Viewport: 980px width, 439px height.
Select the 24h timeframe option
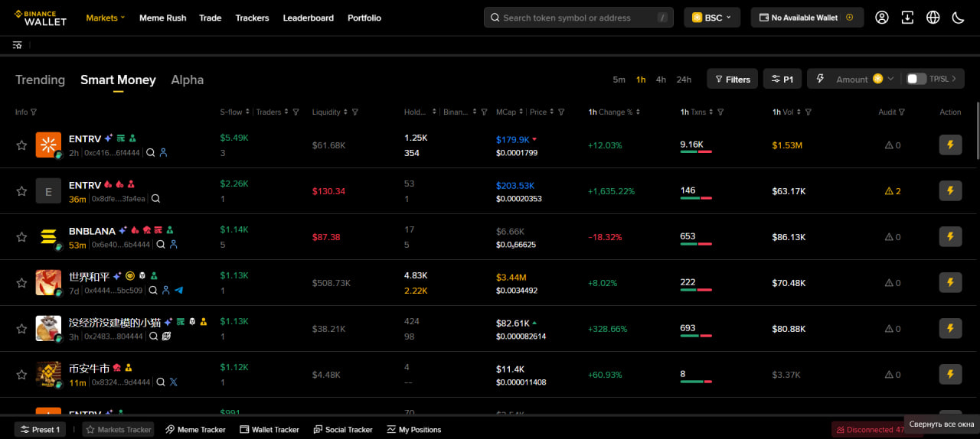click(684, 80)
